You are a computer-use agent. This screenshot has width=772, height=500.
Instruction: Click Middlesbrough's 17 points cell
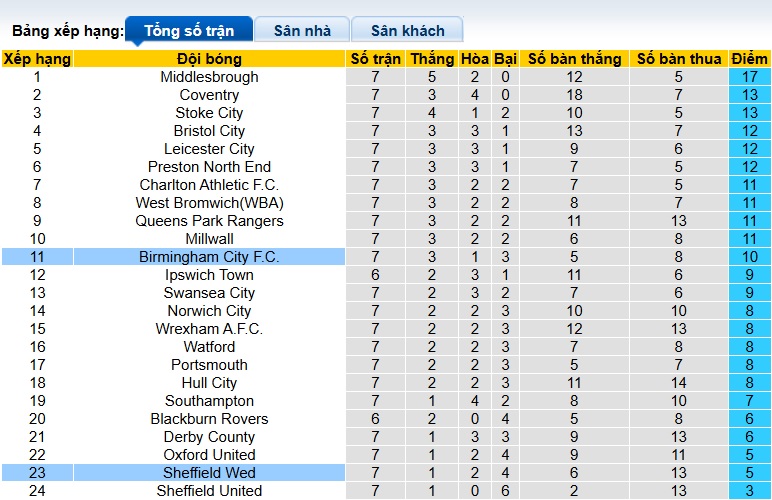749,77
